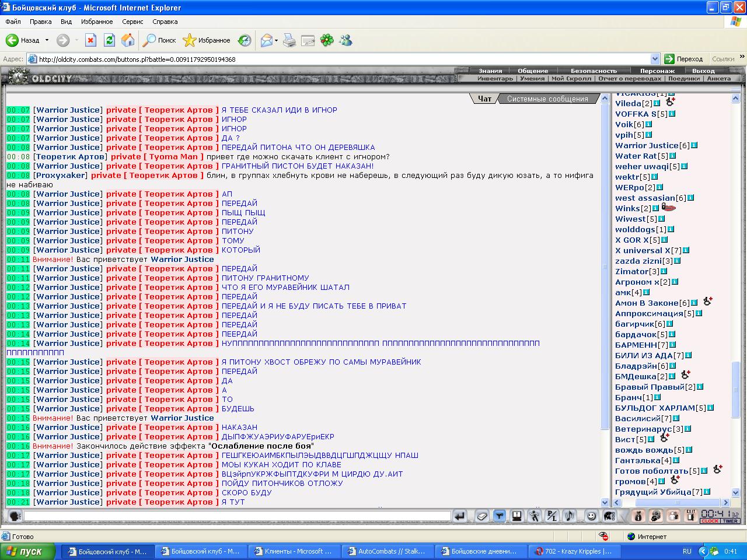Image resolution: width=747 pixels, height=560 pixels.
Task: Click the system messages monitor icon
Action: click(x=516, y=516)
